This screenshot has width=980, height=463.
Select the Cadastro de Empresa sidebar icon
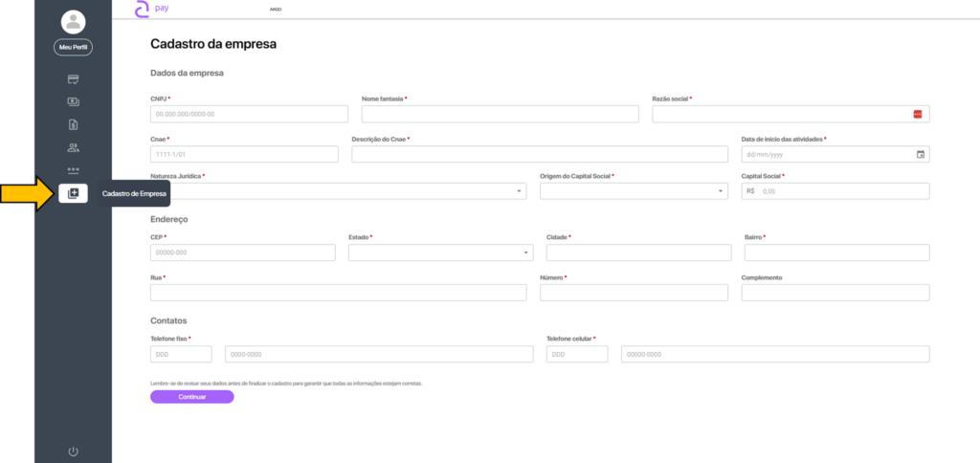[x=73, y=193]
